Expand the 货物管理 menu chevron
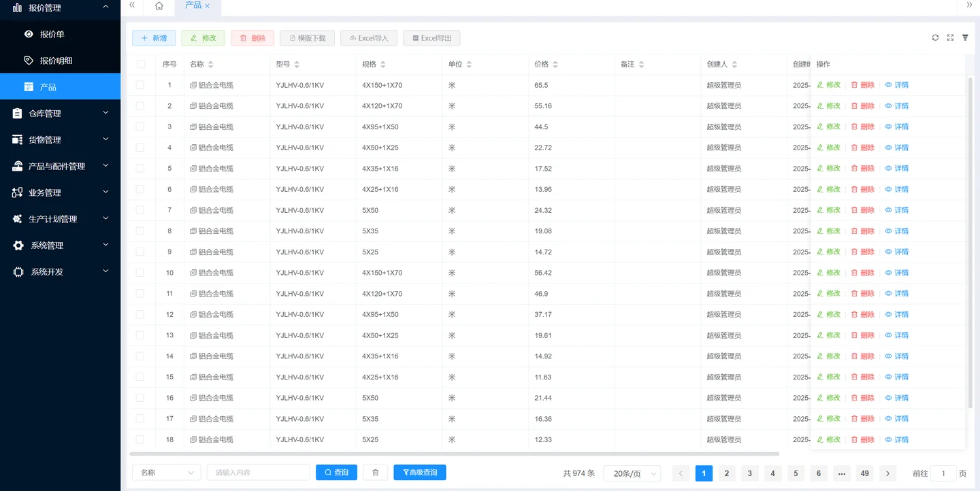The width and height of the screenshot is (980, 491). 105,139
